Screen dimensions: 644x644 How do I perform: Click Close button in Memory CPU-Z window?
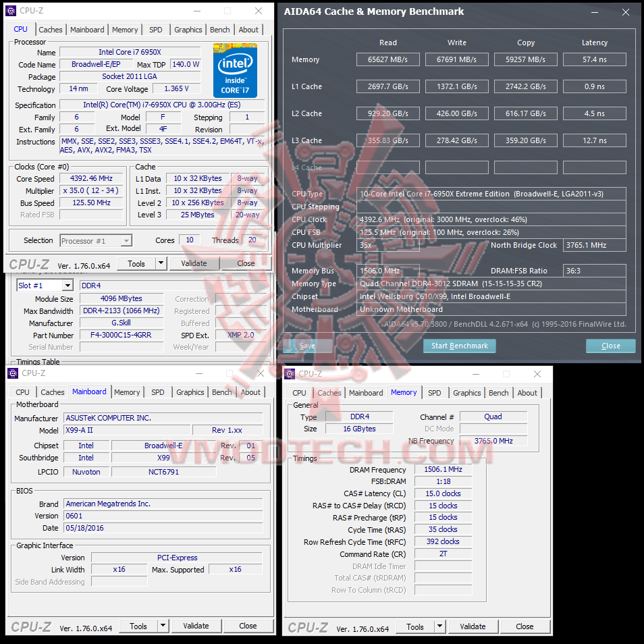(525, 626)
